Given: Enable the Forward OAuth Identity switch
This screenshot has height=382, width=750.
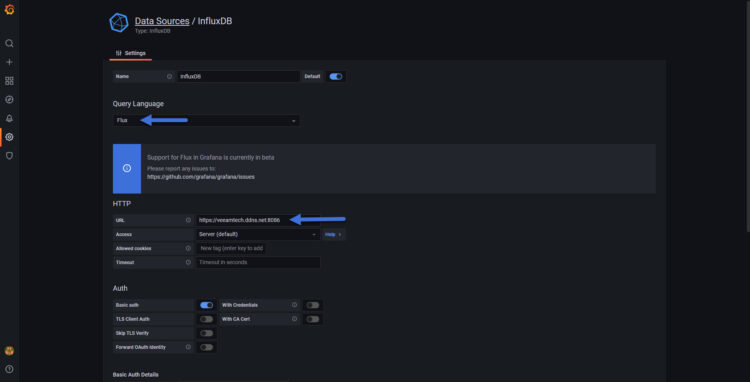Looking at the screenshot, I should pos(207,347).
